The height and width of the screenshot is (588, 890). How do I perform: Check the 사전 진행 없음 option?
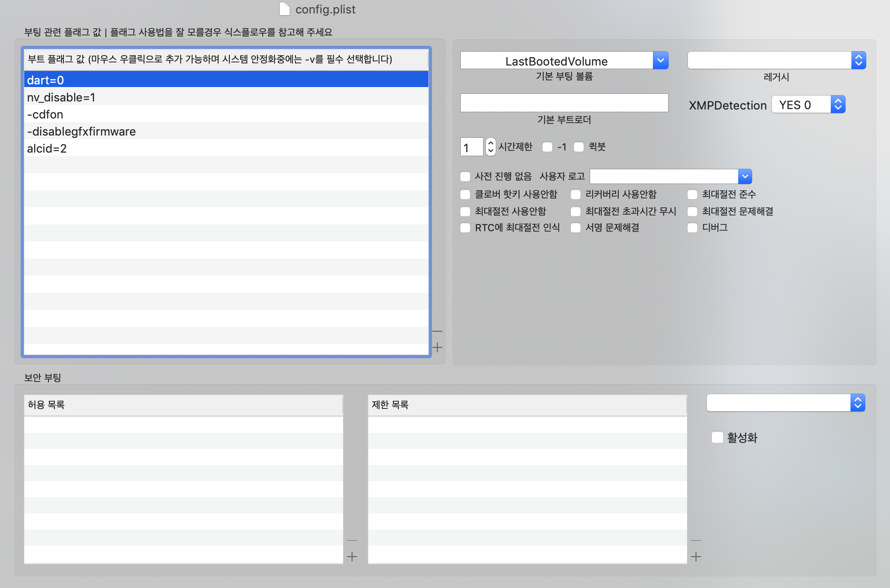click(x=465, y=176)
